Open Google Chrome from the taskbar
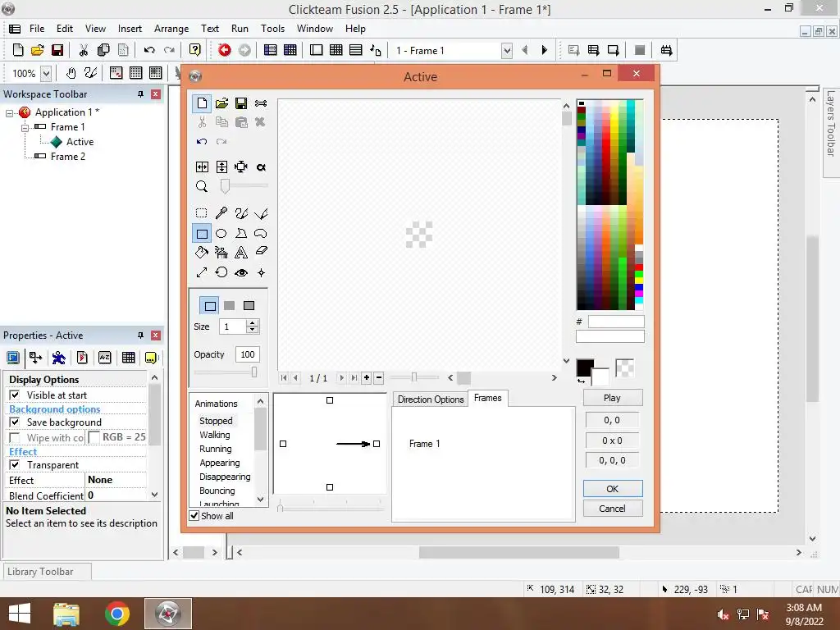The height and width of the screenshot is (630, 840). [x=116, y=614]
